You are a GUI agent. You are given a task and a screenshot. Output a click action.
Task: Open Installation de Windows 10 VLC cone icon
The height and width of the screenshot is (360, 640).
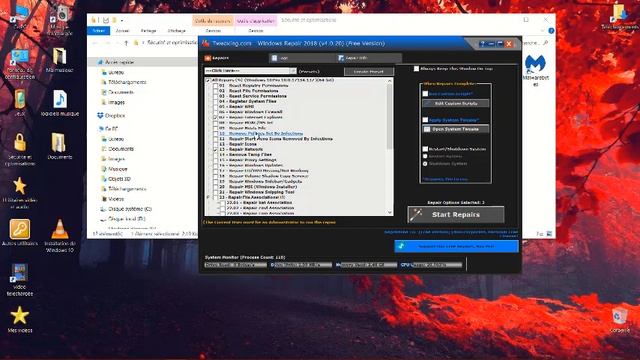[60, 236]
